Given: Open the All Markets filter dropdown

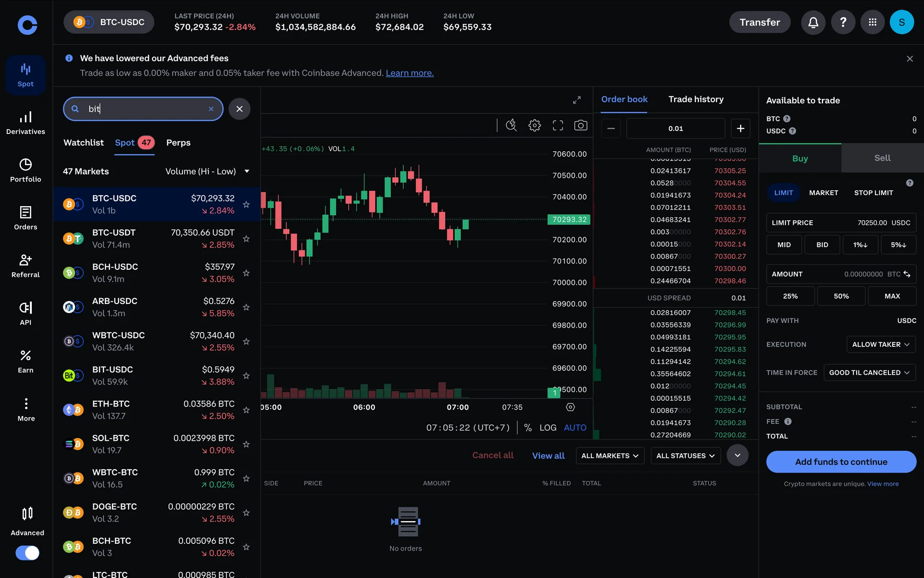Looking at the screenshot, I should click(609, 456).
